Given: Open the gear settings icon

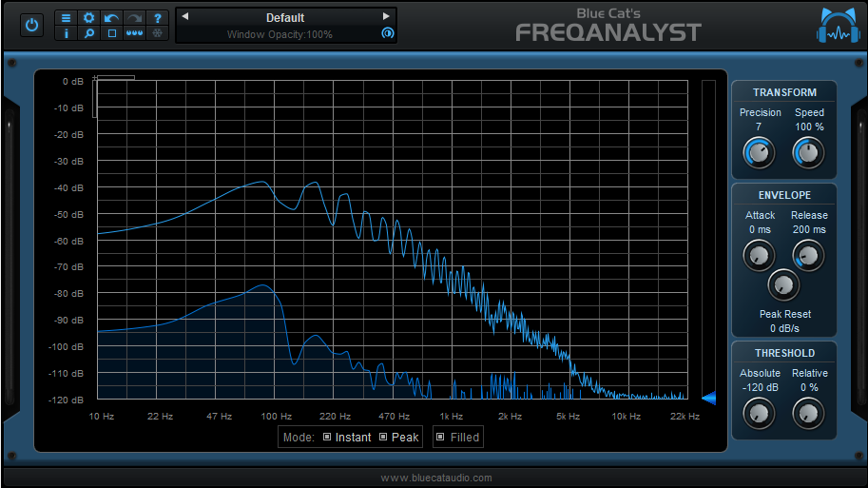Looking at the screenshot, I should [x=88, y=18].
